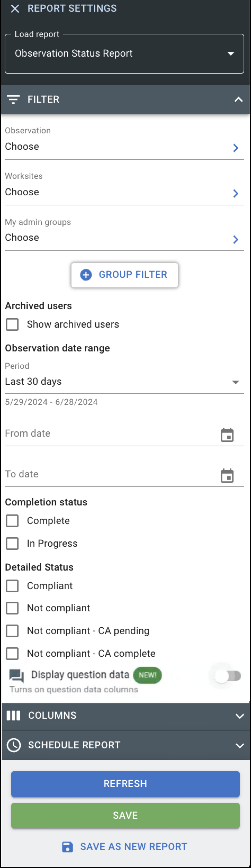Tick the Not compliant - CA pending checkbox
Viewport: 251px width, 868px height.
point(12,630)
